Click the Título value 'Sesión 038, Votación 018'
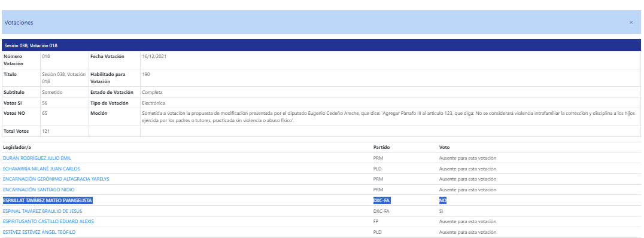 [63, 78]
